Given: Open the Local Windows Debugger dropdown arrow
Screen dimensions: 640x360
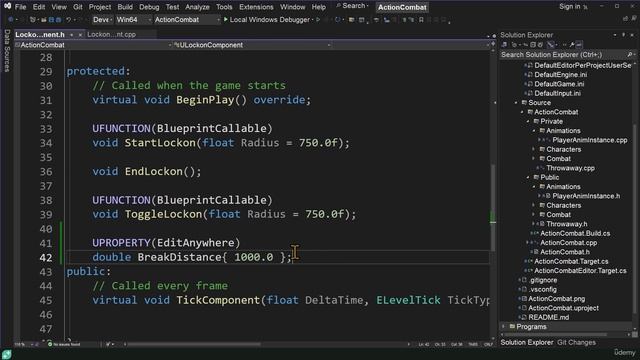Looking at the screenshot, I should (313, 19).
